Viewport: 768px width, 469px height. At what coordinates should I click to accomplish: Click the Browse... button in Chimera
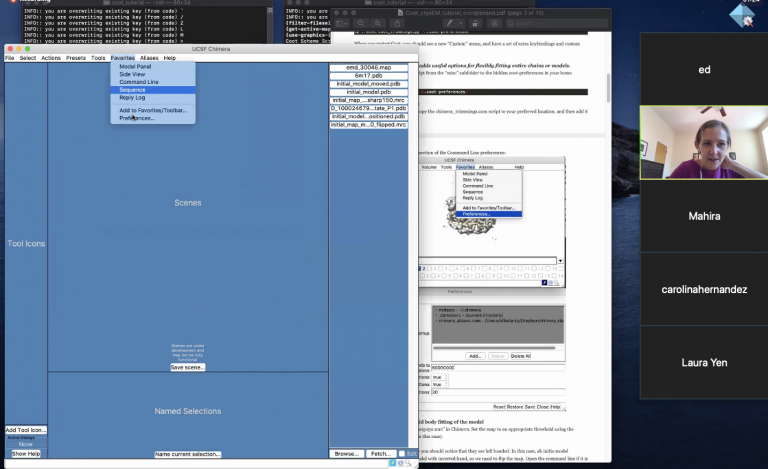(346, 454)
